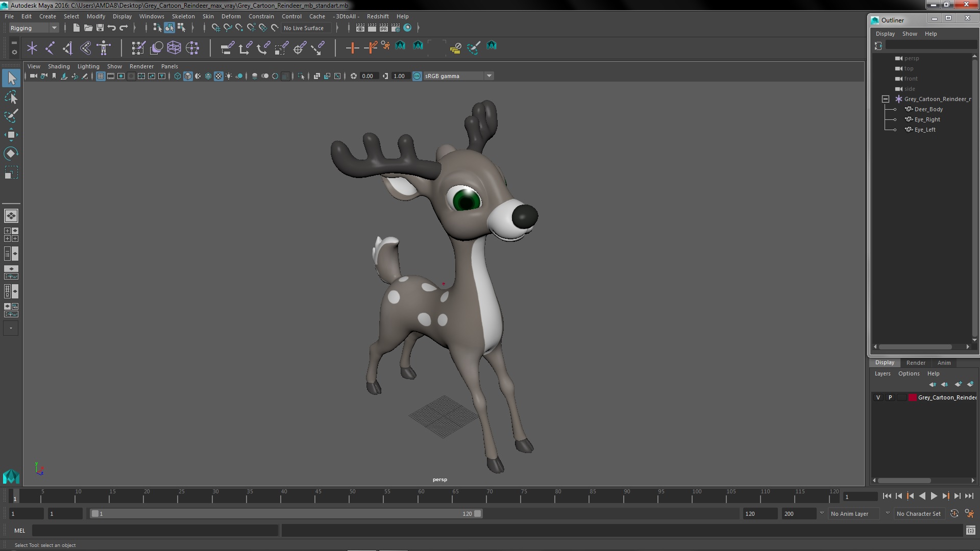Click MEL command line language label
The width and height of the screenshot is (980, 551).
click(19, 531)
